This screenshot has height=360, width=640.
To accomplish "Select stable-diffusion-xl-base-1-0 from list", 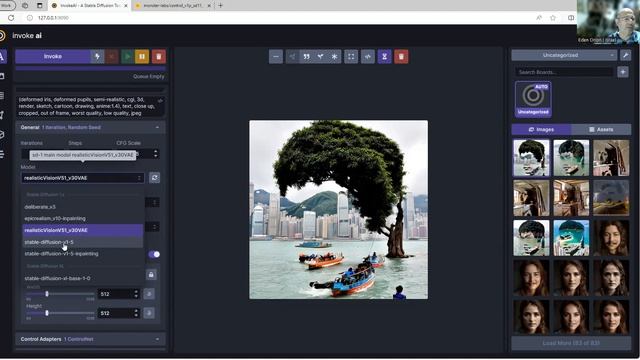I will [82, 278].
